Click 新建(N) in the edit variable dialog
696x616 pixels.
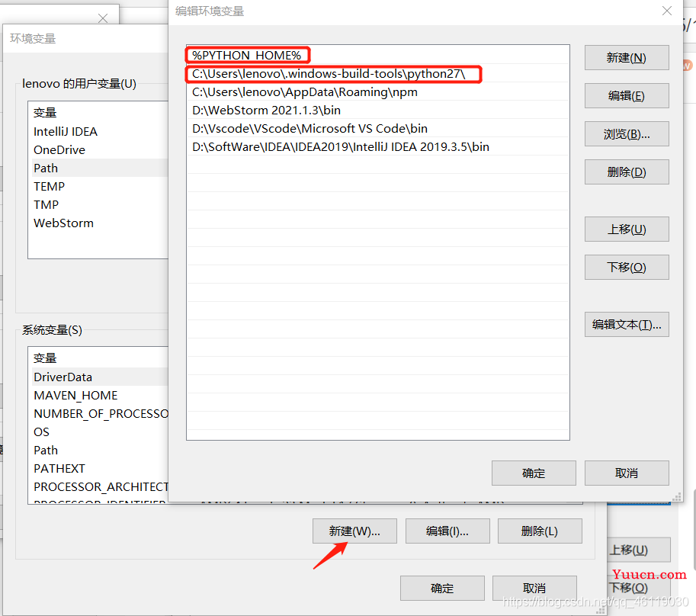627,58
